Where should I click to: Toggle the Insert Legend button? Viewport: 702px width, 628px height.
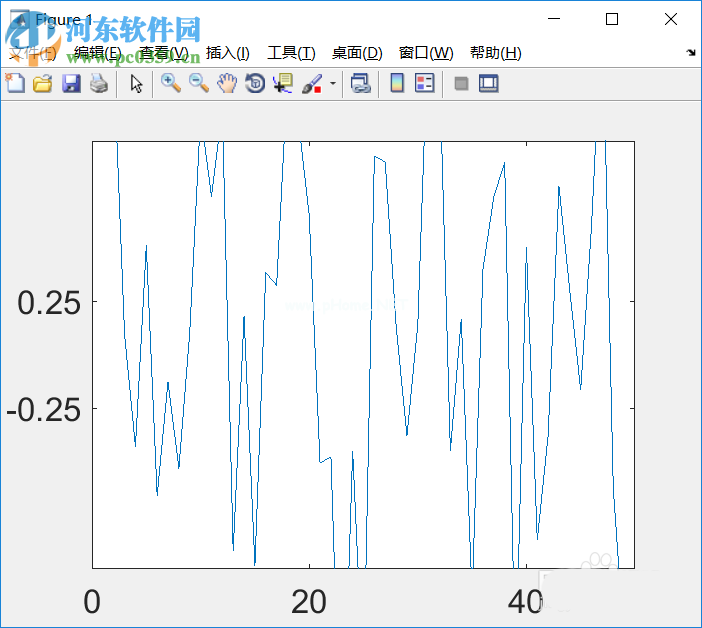[x=425, y=84]
